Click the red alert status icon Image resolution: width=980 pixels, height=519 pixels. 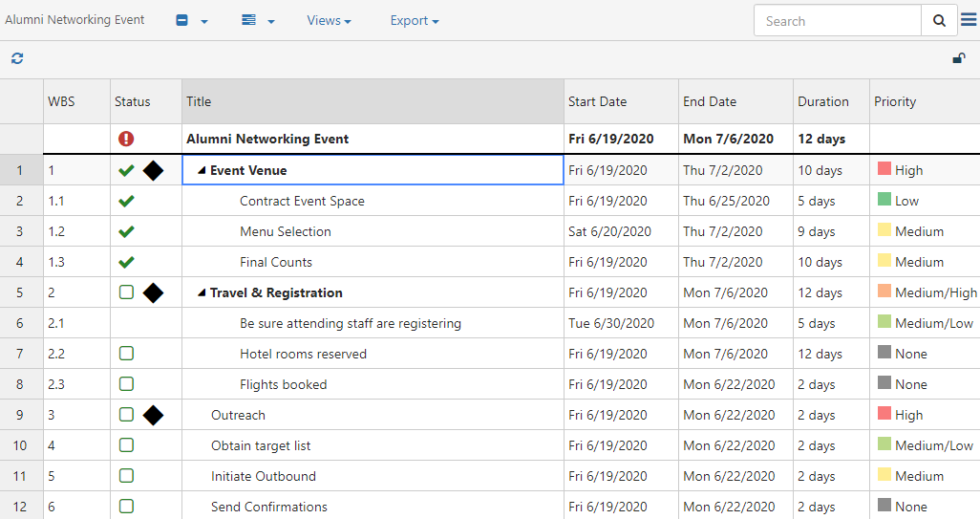point(126,140)
